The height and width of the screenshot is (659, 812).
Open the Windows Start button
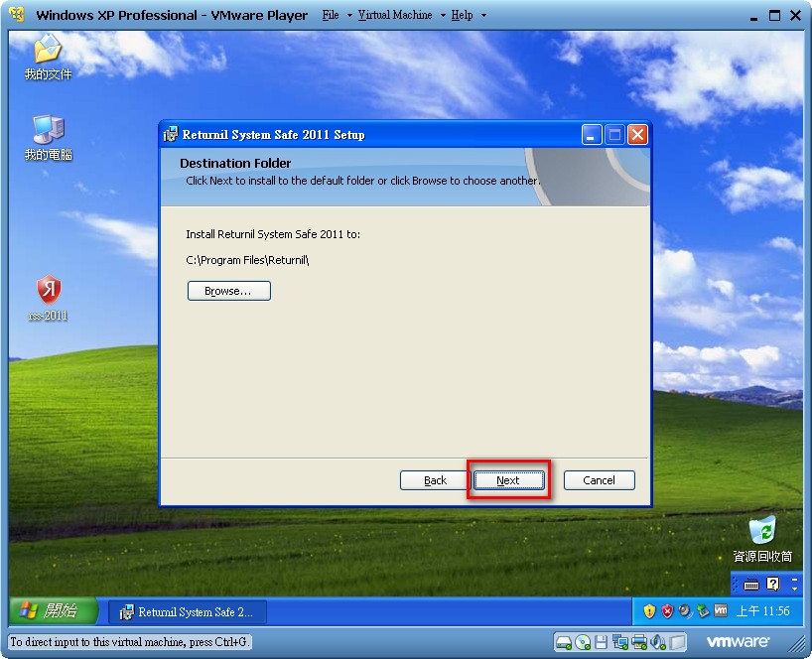53,610
